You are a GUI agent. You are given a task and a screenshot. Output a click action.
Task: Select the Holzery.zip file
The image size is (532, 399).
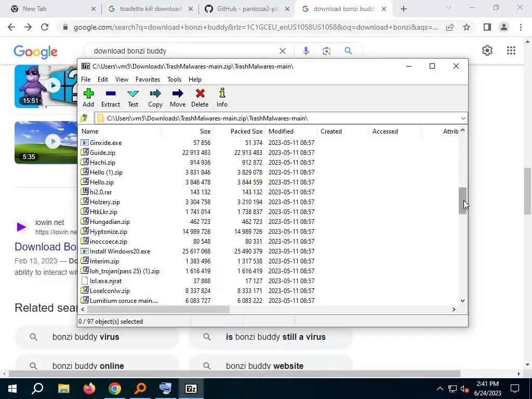pos(104,202)
